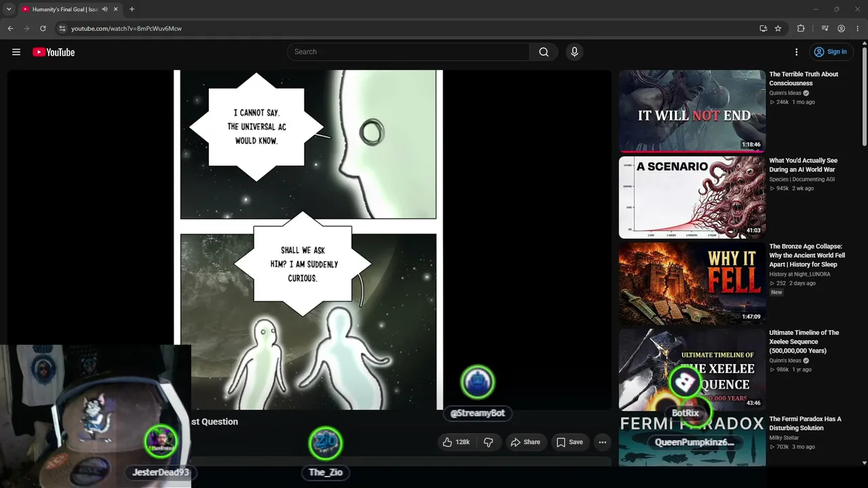868x488 pixels.
Task: Open the browser extensions puzzle icon
Action: click(x=801, y=28)
